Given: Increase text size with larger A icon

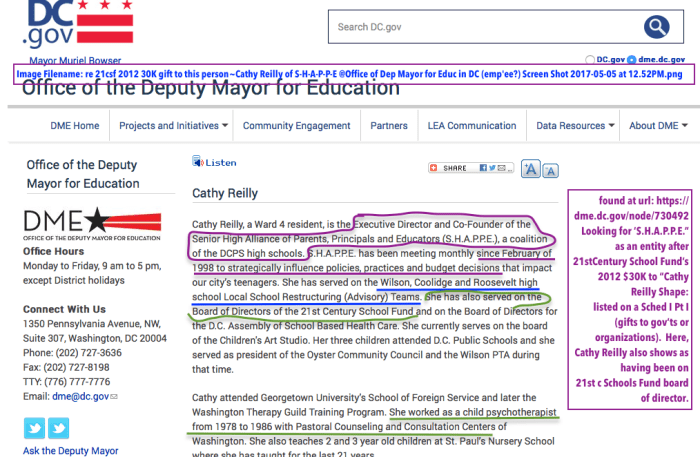Looking at the screenshot, I should click(531, 169).
